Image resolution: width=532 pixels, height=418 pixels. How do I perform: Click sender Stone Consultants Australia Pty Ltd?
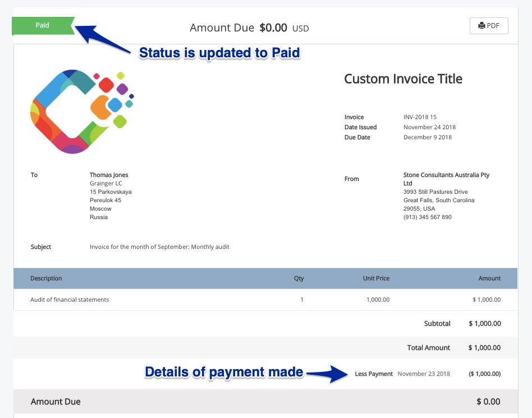[x=446, y=179]
